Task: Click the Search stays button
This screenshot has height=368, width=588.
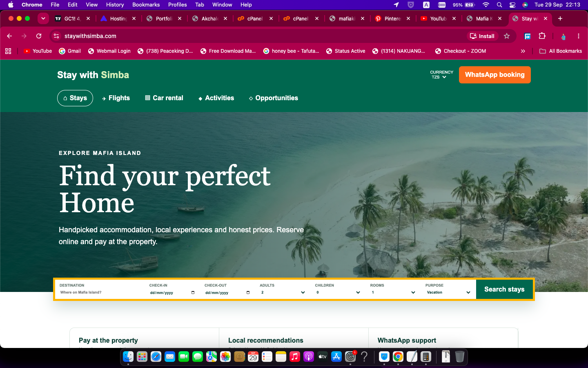Action: click(x=504, y=289)
